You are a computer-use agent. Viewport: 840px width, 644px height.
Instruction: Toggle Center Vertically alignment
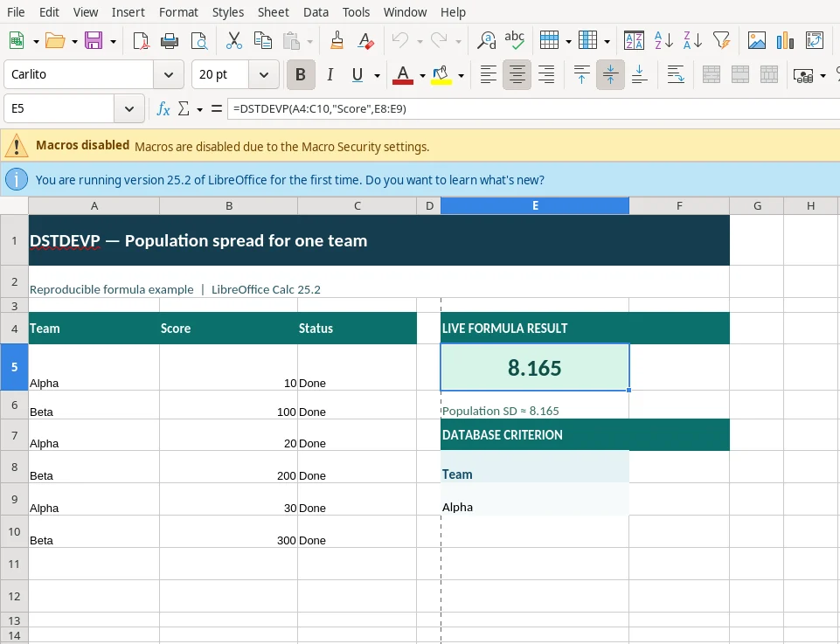pyautogui.click(x=610, y=74)
